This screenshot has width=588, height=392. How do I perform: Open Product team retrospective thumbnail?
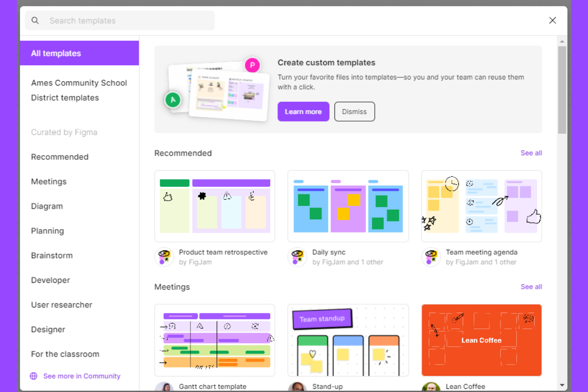[215, 206]
